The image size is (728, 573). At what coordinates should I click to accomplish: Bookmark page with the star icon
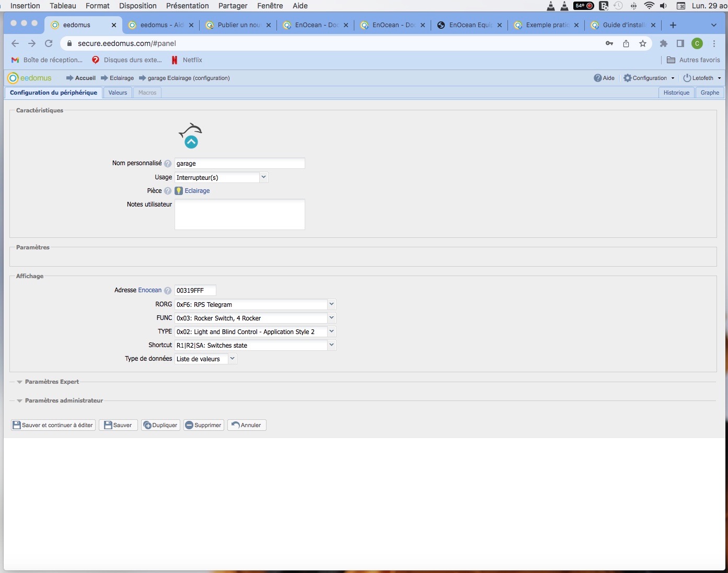[643, 43]
